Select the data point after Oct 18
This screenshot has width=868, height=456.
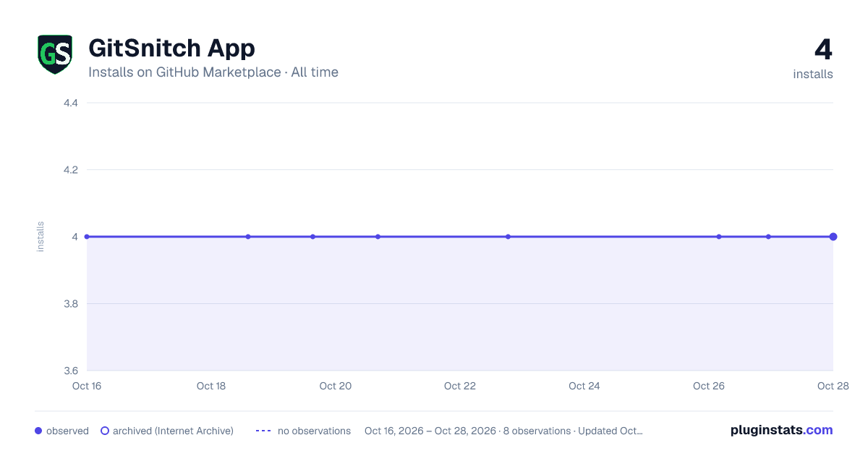coord(248,237)
